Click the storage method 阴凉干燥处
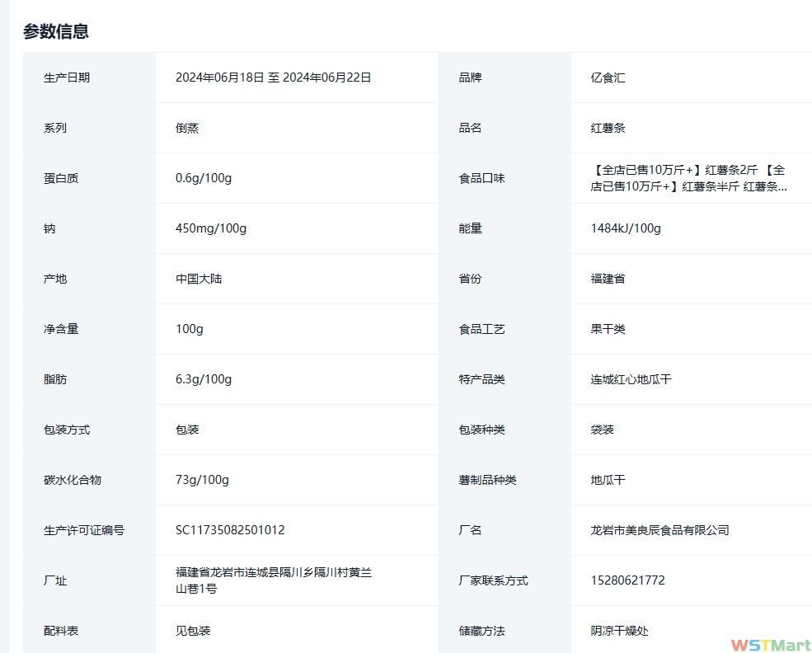The width and height of the screenshot is (812, 653). click(x=619, y=631)
